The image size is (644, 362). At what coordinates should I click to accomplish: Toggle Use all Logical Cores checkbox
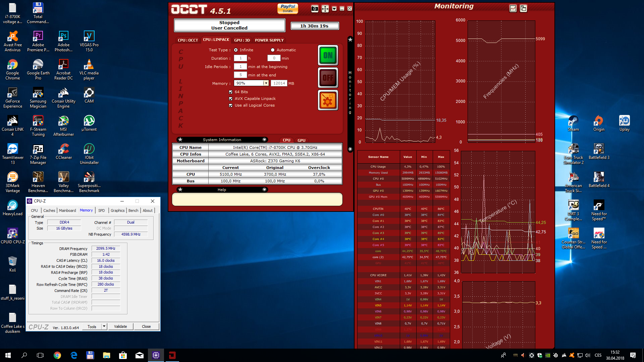point(231,105)
